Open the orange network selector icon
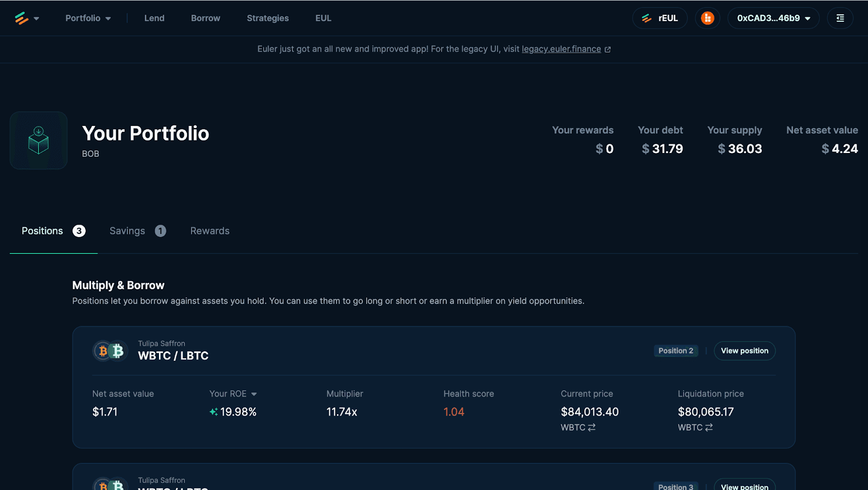 [707, 18]
